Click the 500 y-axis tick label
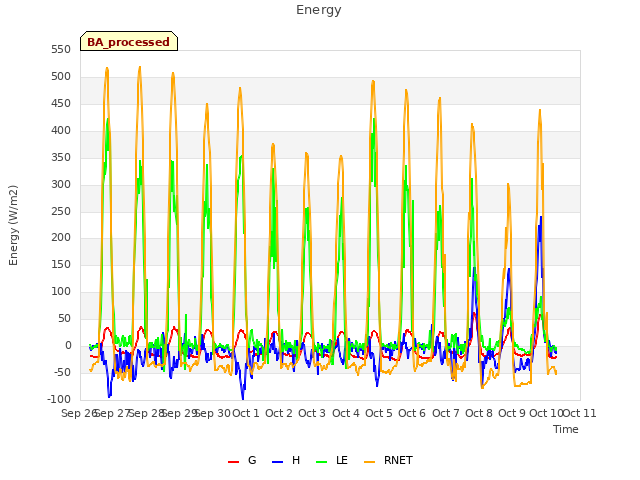640x480 pixels. click(x=61, y=77)
